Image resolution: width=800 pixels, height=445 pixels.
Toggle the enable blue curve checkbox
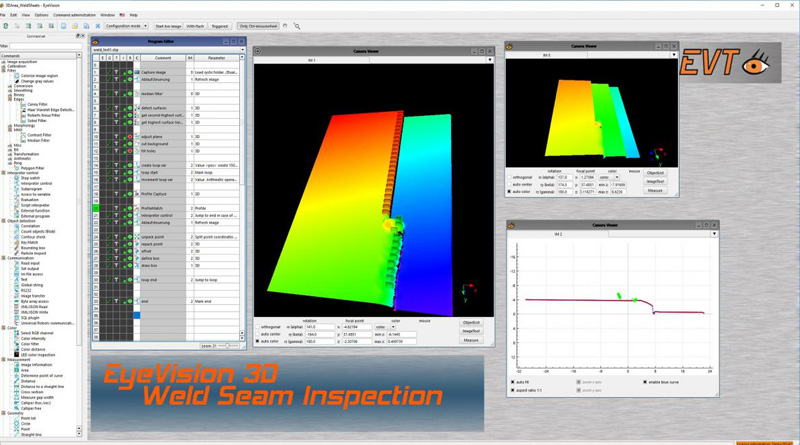click(646, 382)
